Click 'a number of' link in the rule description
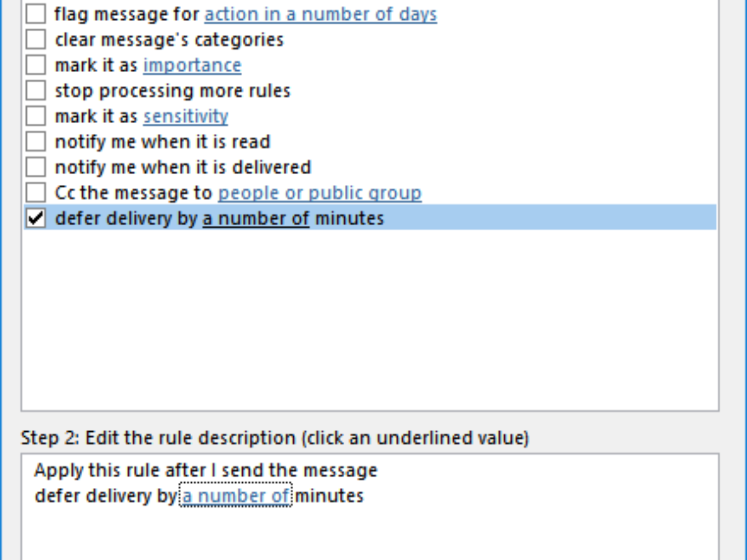Viewport: 747px width, 560px height. [235, 496]
